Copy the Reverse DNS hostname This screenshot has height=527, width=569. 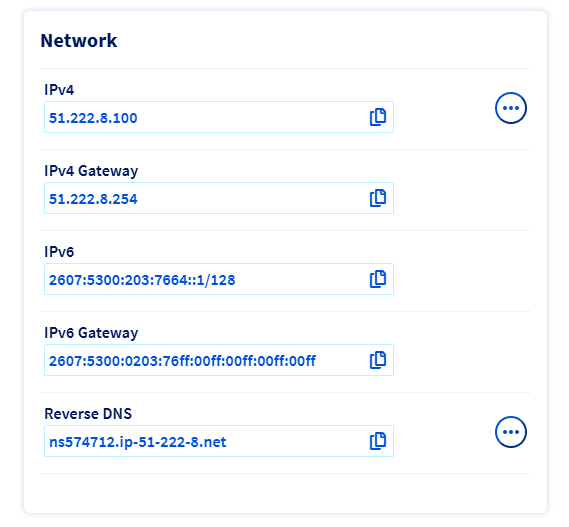coord(378,441)
